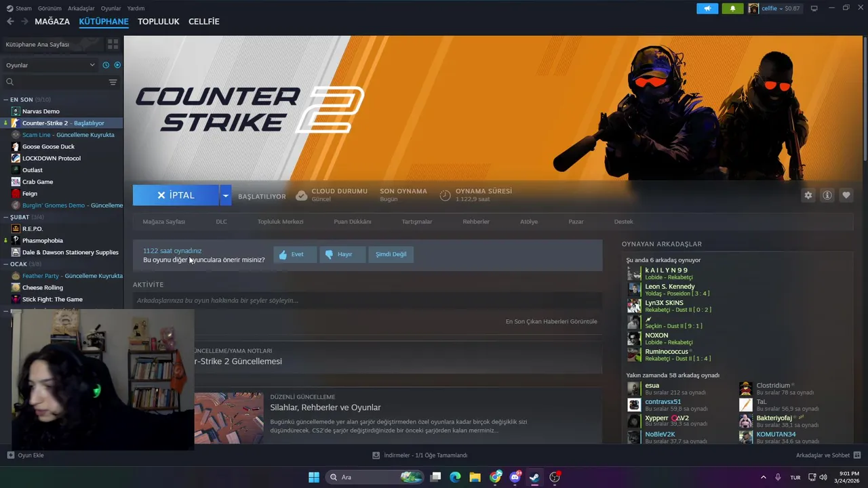Click the library search field
The image size is (868, 488).
click(56, 82)
